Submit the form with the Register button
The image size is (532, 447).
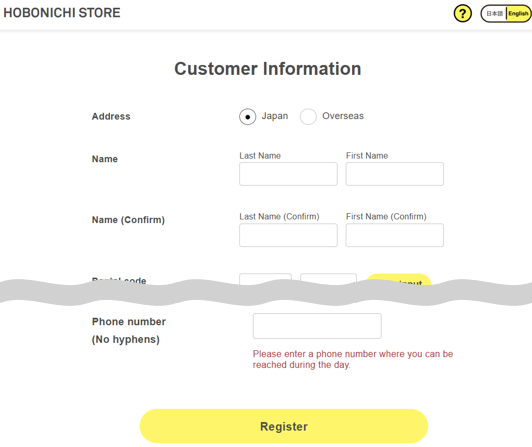[284, 426]
